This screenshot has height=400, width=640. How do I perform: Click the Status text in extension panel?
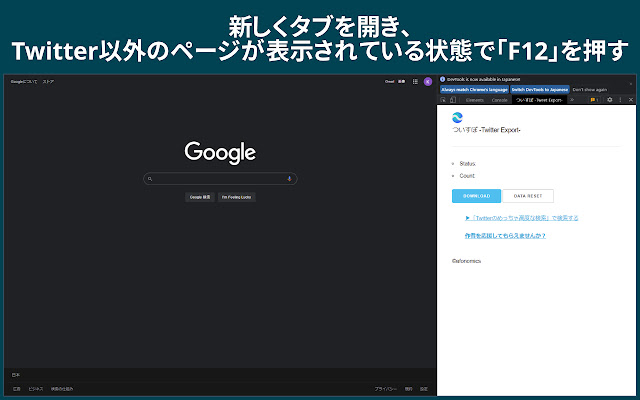pos(467,164)
